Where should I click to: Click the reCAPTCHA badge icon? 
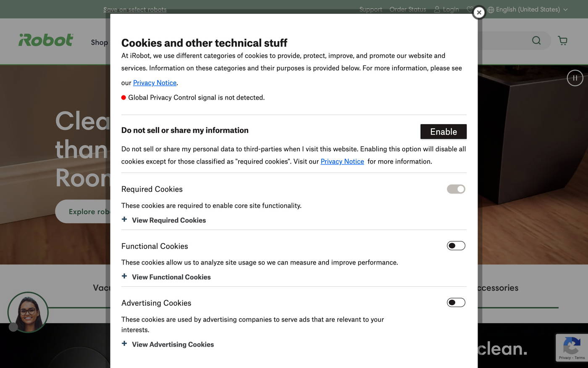pyautogui.click(x=571, y=346)
